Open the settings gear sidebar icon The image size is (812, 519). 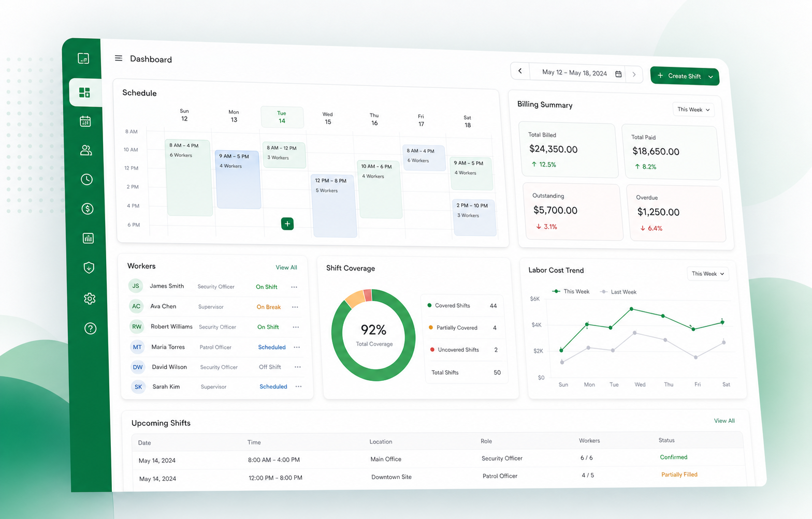90,299
